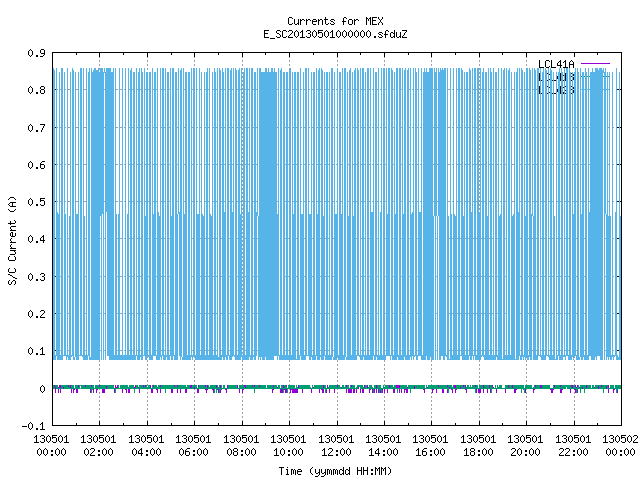
Task: Click the 0 y-axis tick label
Action: (42, 389)
